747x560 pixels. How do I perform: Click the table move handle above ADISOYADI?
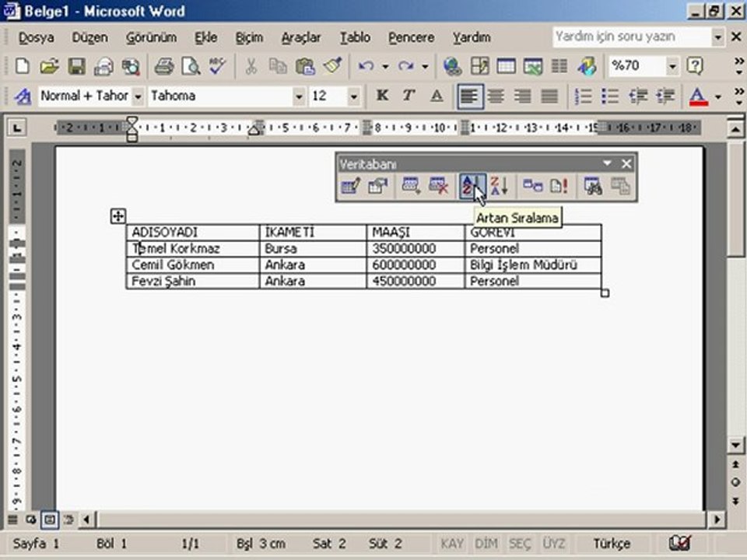117,216
